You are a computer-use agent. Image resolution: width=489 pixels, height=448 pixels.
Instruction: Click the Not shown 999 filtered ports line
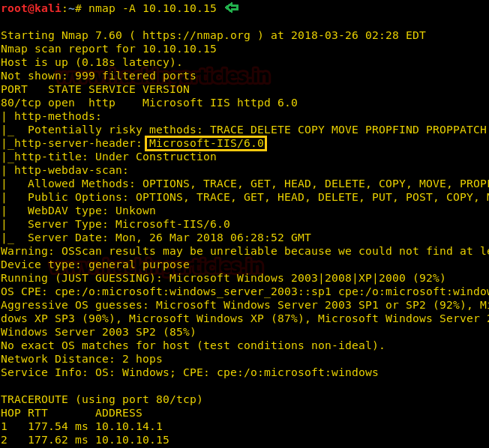98,76
